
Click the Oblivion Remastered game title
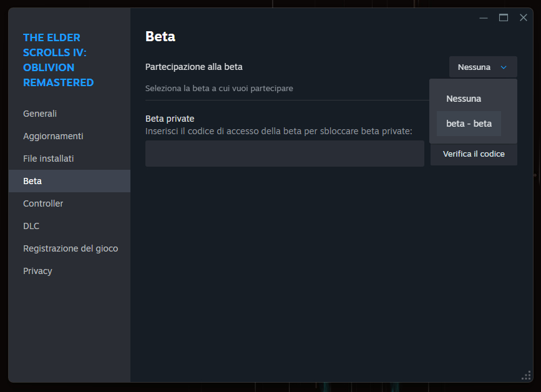pos(58,60)
